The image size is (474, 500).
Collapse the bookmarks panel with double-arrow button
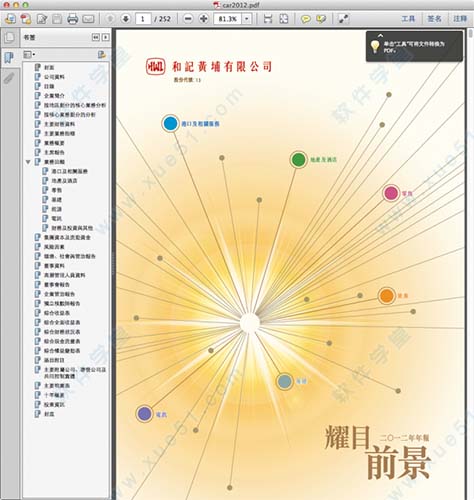coord(96,37)
